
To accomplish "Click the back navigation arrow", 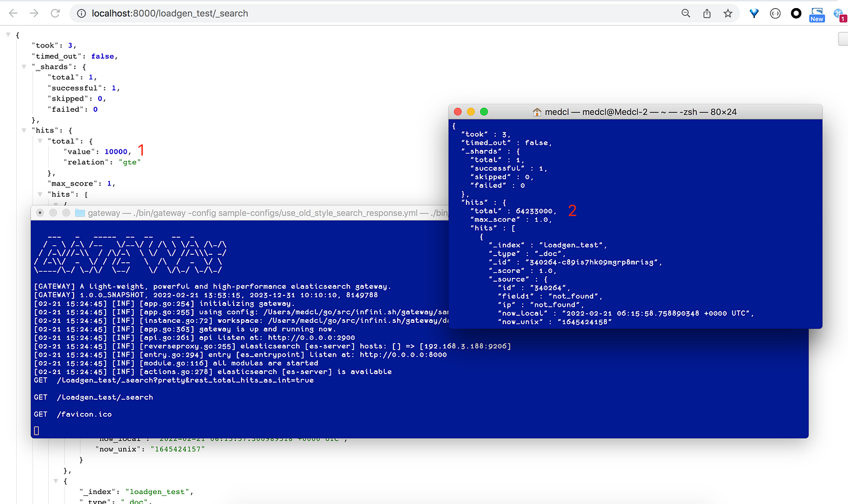I will [12, 12].
